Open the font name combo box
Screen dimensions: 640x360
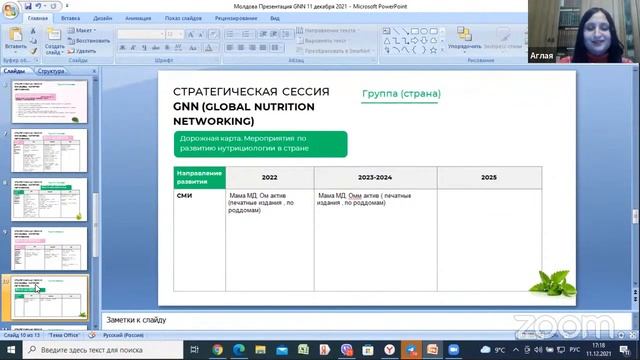(x=141, y=34)
